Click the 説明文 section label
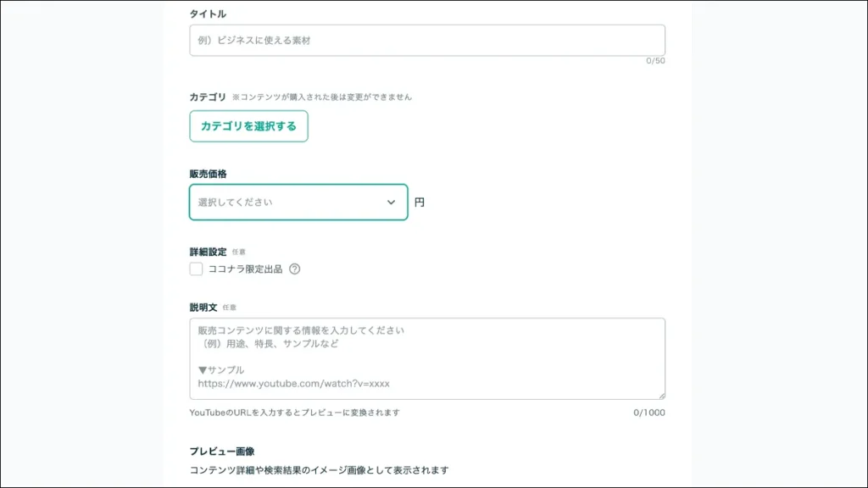The height and width of the screenshot is (488, 868). point(203,307)
